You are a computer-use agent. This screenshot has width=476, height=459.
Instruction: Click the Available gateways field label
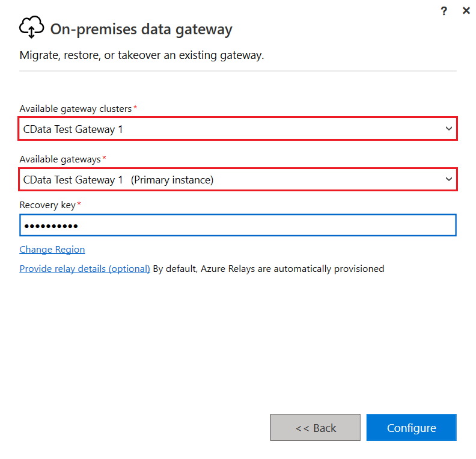click(x=60, y=159)
